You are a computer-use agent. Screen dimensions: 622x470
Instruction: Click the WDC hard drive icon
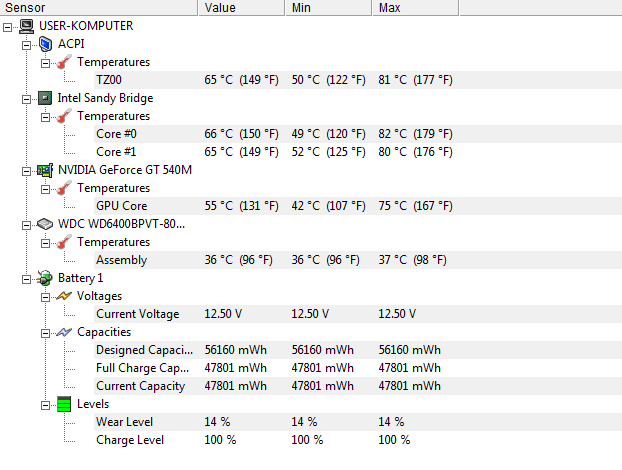tap(45, 224)
